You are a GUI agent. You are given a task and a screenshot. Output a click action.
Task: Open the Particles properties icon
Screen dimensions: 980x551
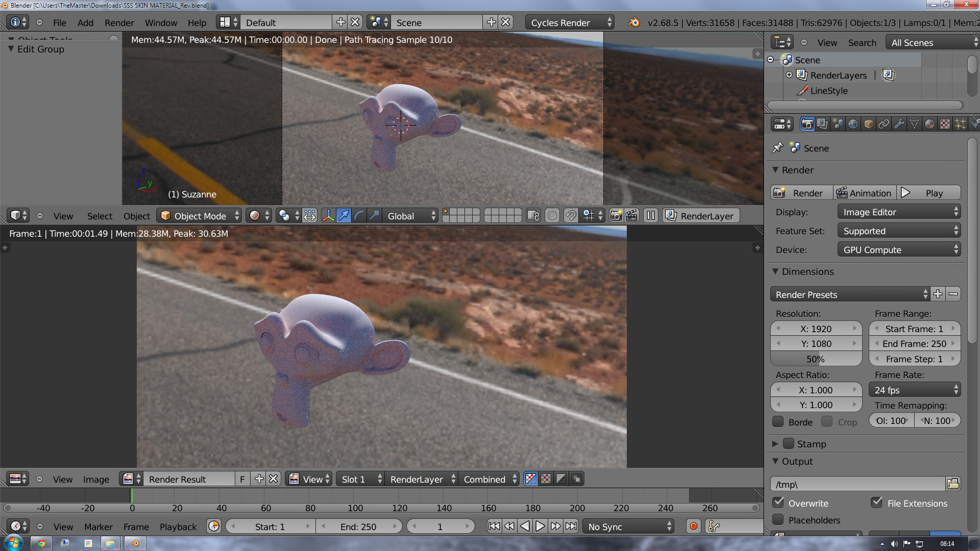click(960, 124)
